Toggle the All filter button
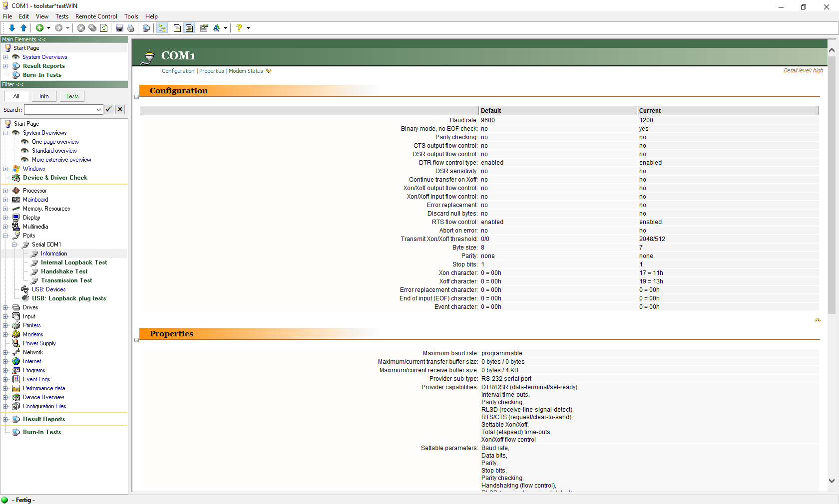 16,96
